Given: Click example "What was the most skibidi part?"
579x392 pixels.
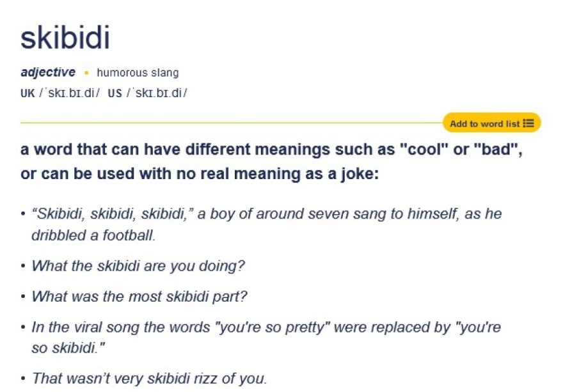Looking at the screenshot, I should click(139, 297).
